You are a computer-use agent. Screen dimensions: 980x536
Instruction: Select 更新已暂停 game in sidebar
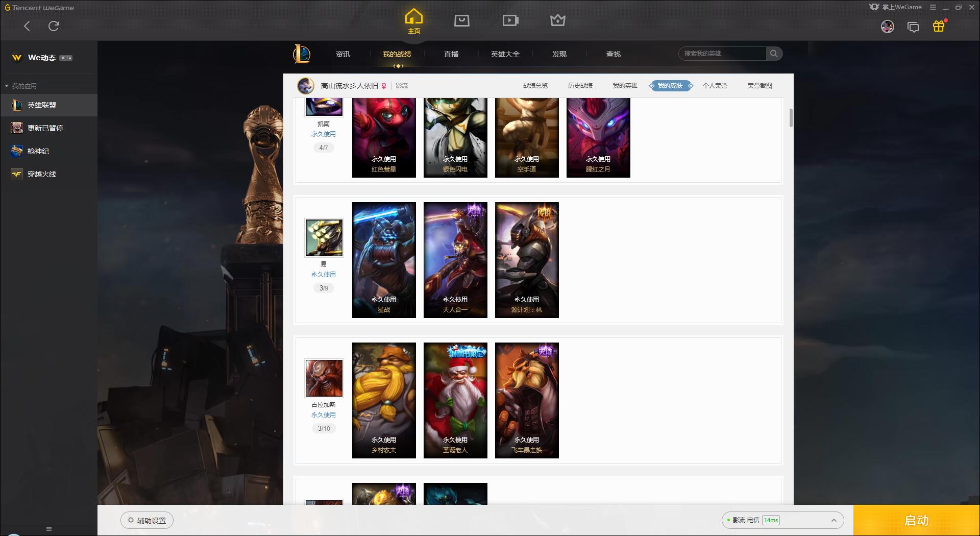(x=48, y=128)
